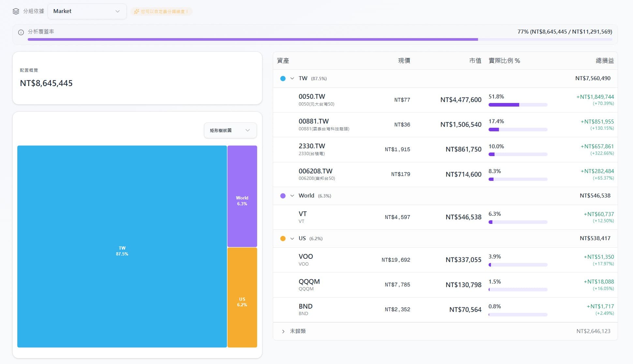633x364 pixels.
Task: Collapse the US group chevron
Action: (x=292, y=239)
